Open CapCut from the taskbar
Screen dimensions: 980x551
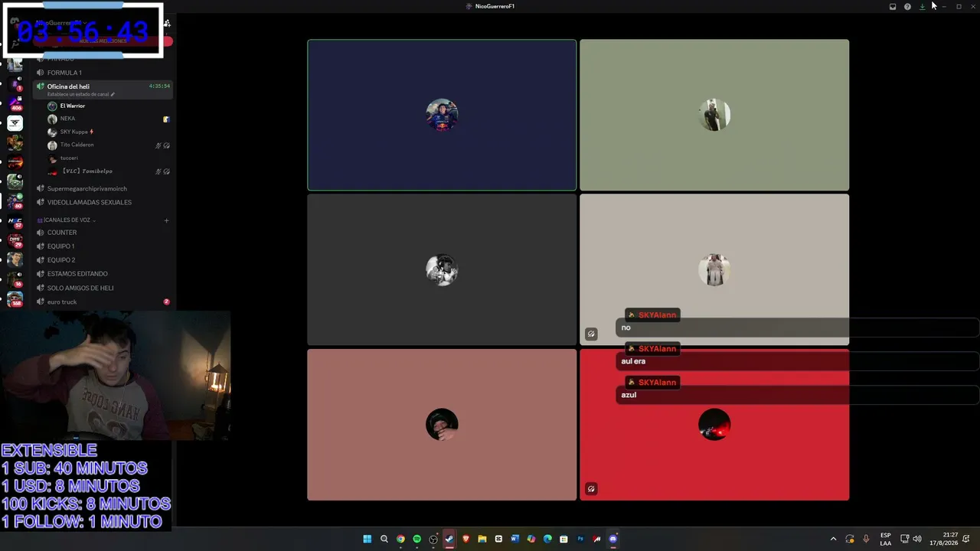pos(498,539)
